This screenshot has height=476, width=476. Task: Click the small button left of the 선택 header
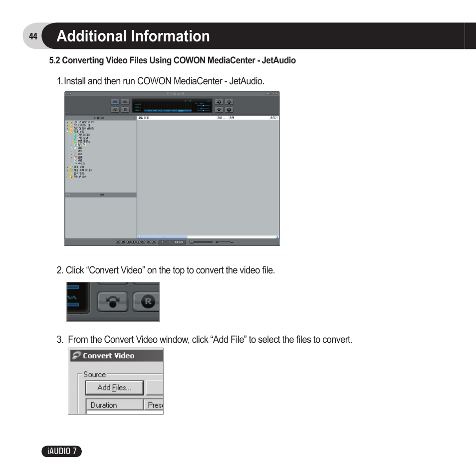coord(68,195)
